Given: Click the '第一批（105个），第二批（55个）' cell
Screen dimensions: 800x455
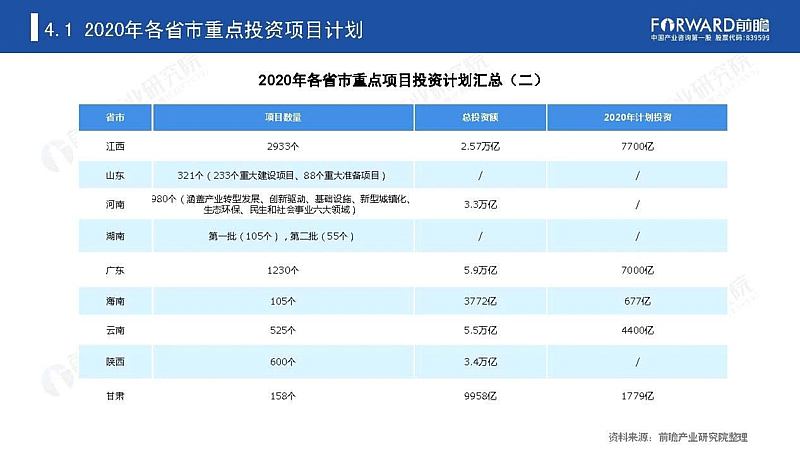Looking at the screenshot, I should click(283, 236).
